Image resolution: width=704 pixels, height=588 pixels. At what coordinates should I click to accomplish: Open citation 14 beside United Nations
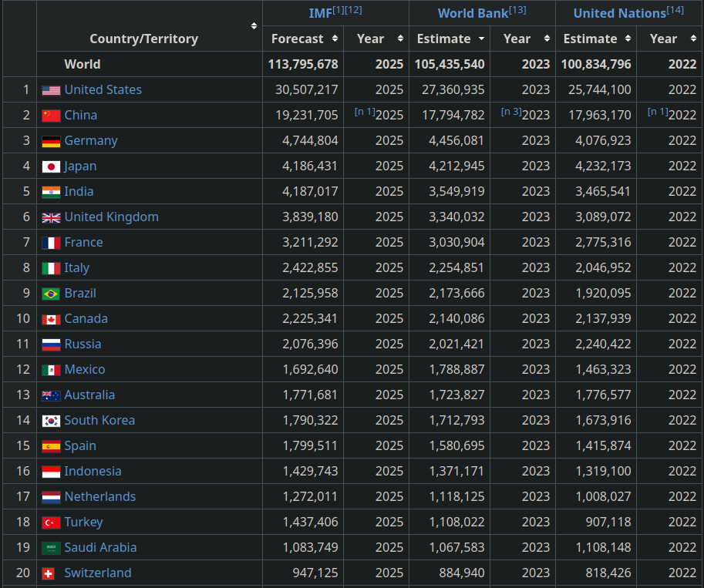[675, 10]
